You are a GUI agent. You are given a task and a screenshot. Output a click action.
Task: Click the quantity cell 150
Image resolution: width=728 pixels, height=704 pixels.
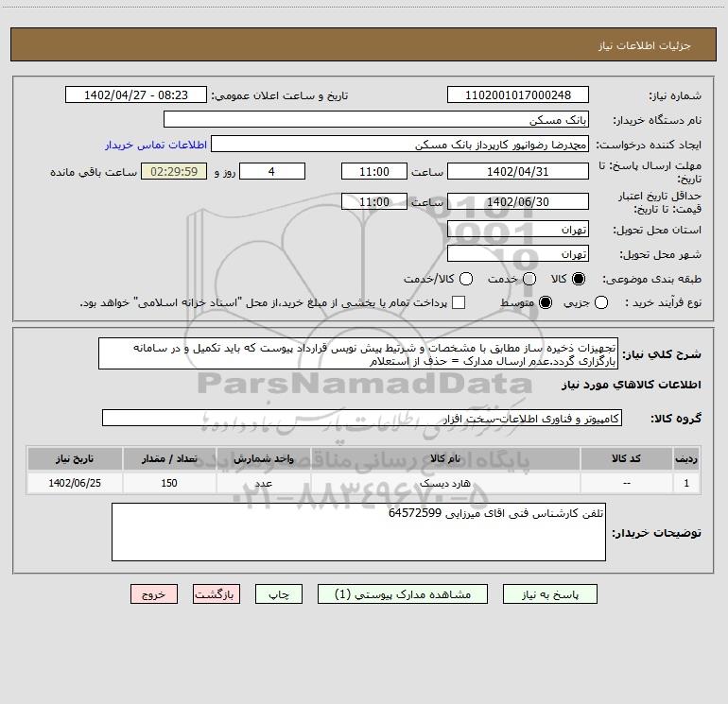[x=169, y=483]
